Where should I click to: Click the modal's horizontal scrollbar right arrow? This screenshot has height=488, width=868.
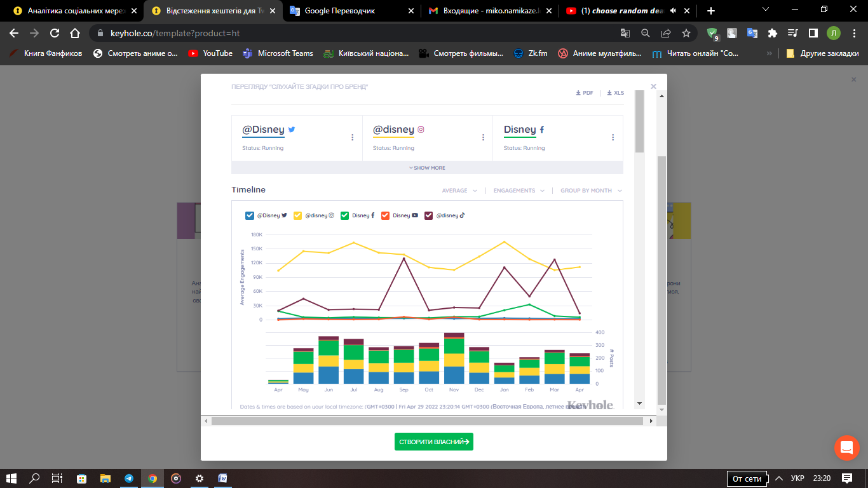point(651,421)
